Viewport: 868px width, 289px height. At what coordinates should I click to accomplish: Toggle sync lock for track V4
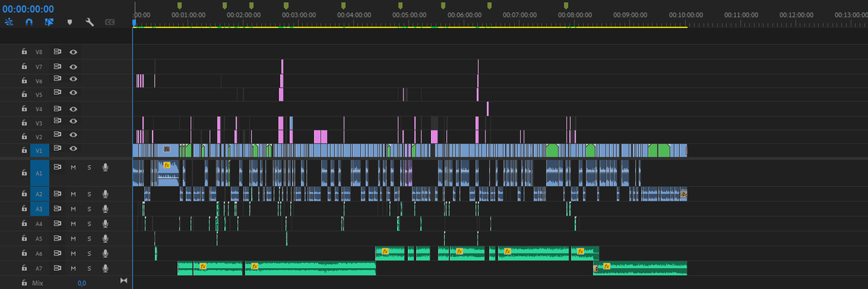(x=58, y=108)
